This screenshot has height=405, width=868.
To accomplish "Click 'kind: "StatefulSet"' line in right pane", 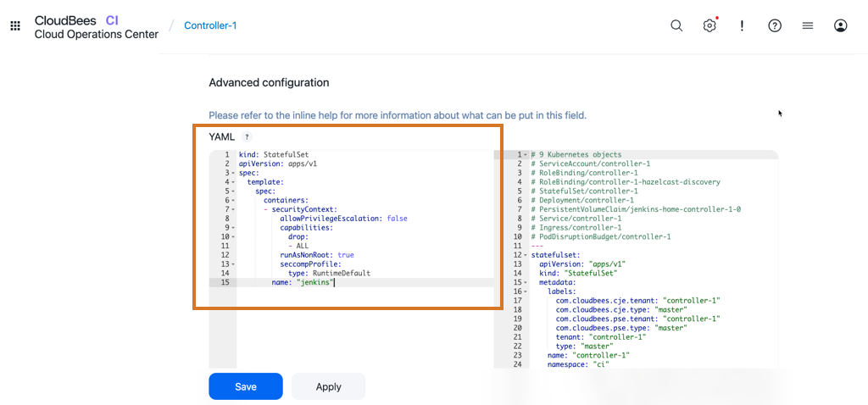I will 578,274.
